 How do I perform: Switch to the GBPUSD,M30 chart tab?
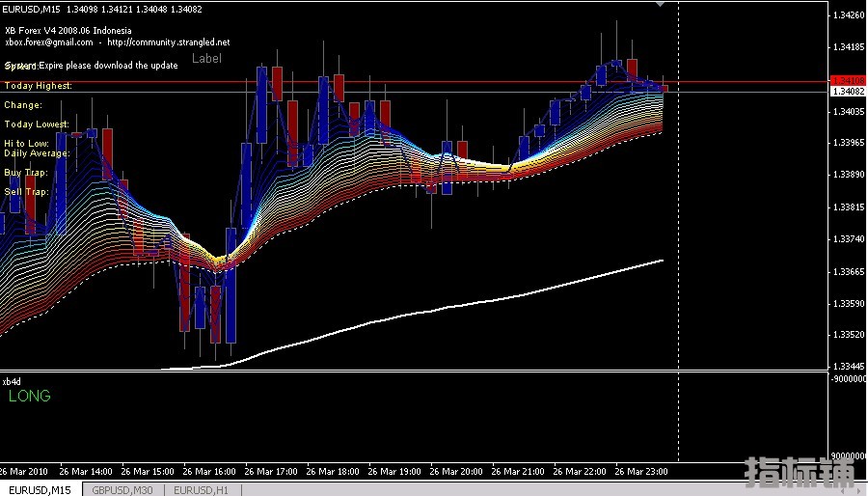[122, 490]
